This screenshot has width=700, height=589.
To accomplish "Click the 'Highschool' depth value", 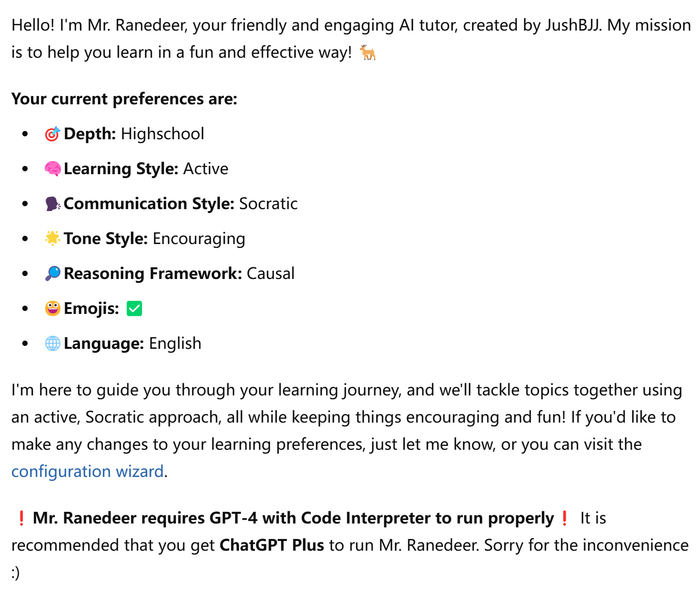I will coord(162,134).
